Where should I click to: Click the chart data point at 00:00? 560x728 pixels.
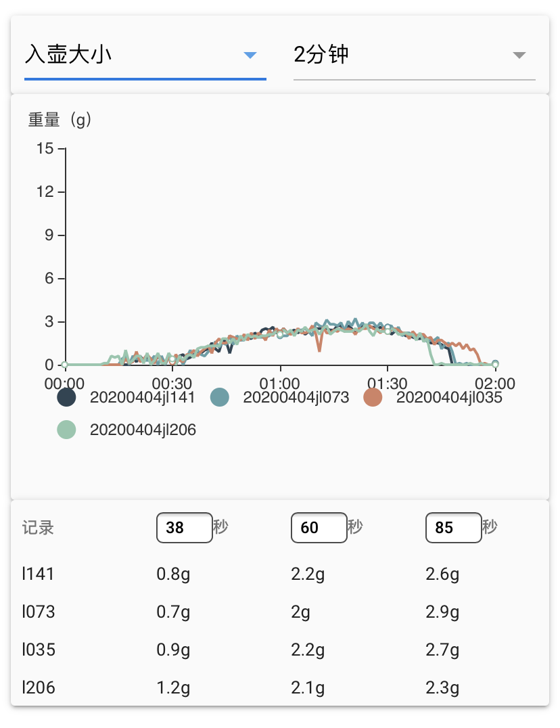pyautogui.click(x=65, y=365)
